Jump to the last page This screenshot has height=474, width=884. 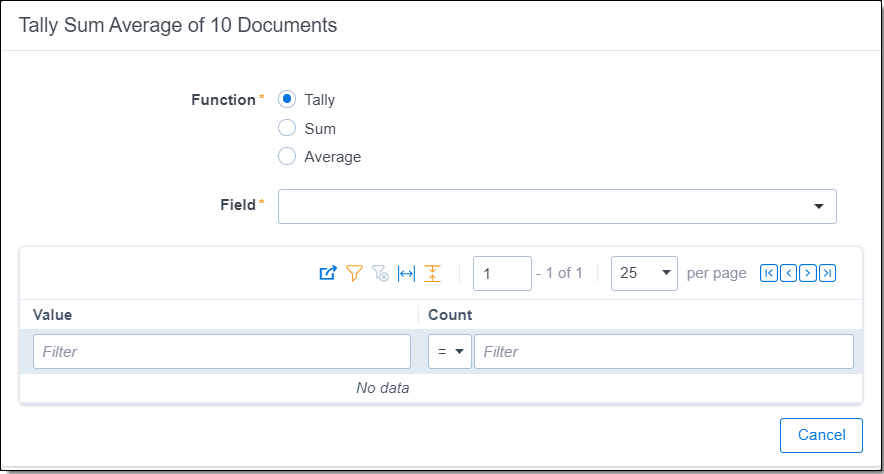827,273
